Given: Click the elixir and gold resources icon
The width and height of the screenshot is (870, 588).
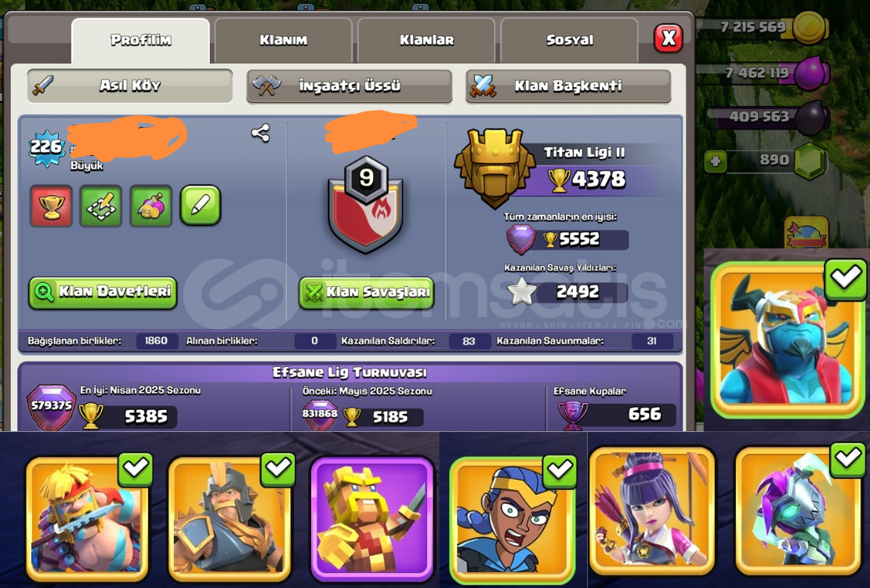Looking at the screenshot, I should coord(151,206).
